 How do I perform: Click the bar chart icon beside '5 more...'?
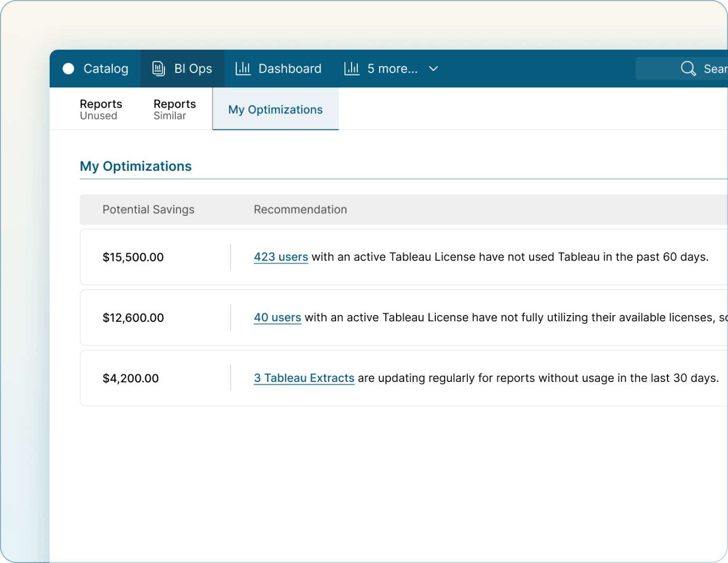coord(352,68)
